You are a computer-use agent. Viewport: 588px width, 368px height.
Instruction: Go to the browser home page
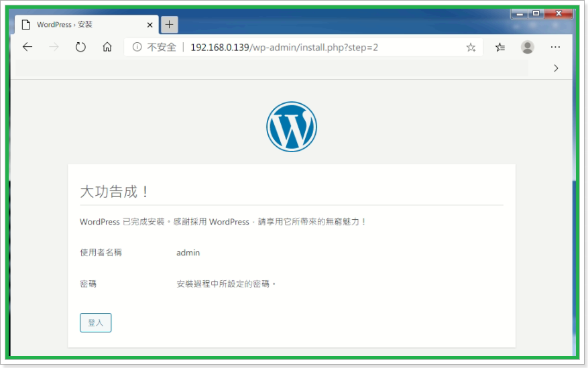[x=107, y=47]
